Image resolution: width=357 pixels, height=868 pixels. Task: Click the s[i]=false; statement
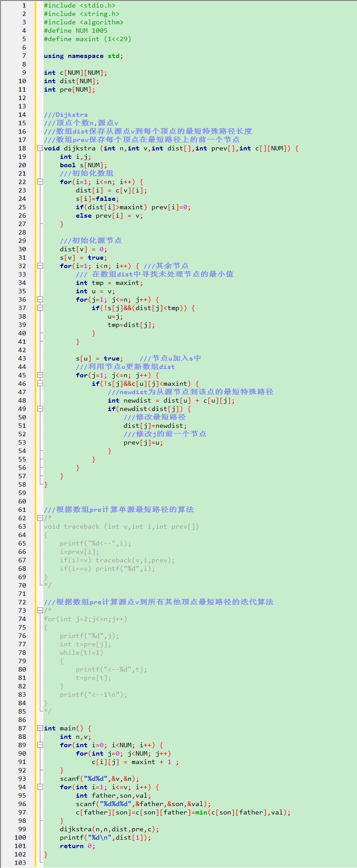click(97, 199)
